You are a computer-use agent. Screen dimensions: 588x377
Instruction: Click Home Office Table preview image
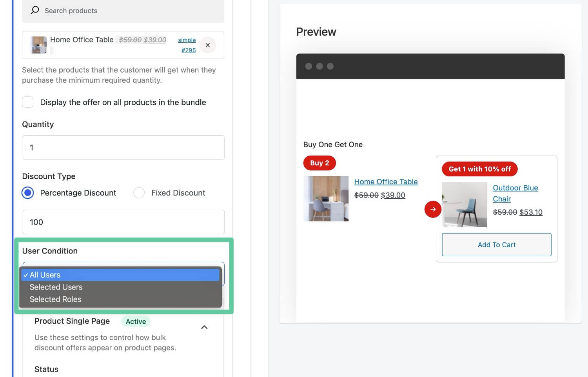coord(326,198)
